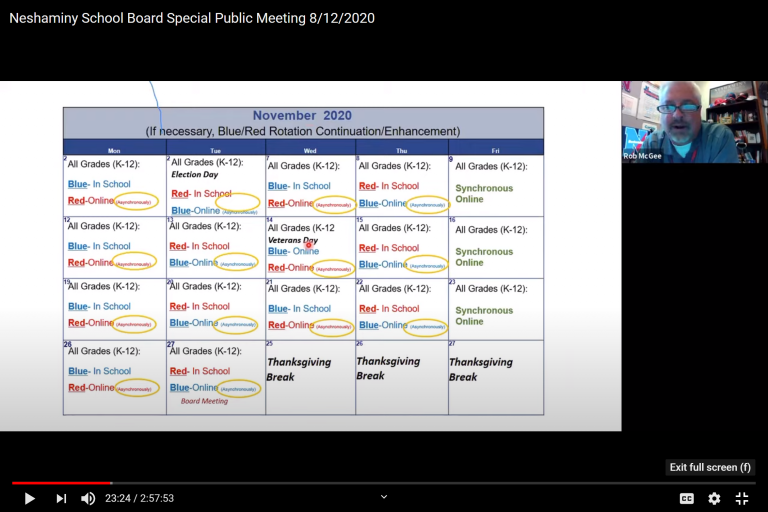
Task: Click the November 2020 calendar heading
Action: (302, 116)
